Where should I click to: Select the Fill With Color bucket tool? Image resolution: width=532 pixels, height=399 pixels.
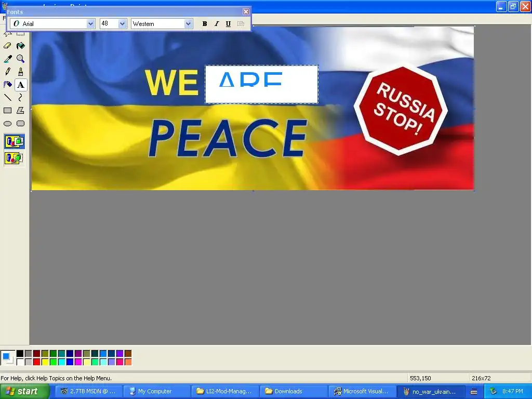pos(21,46)
